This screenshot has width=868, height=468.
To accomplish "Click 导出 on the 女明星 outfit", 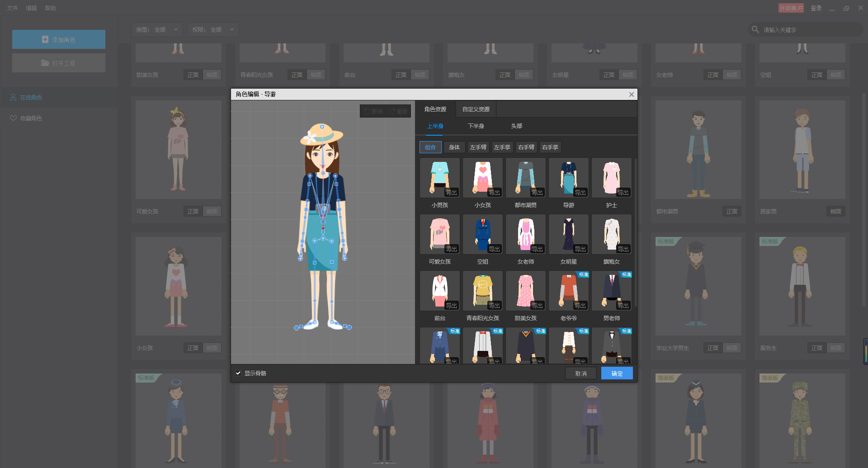I will coord(580,249).
